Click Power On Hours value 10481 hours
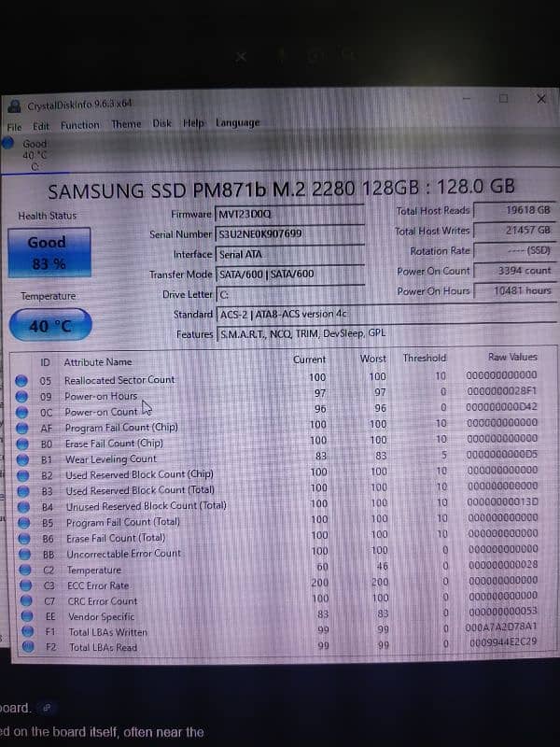 tap(514, 290)
